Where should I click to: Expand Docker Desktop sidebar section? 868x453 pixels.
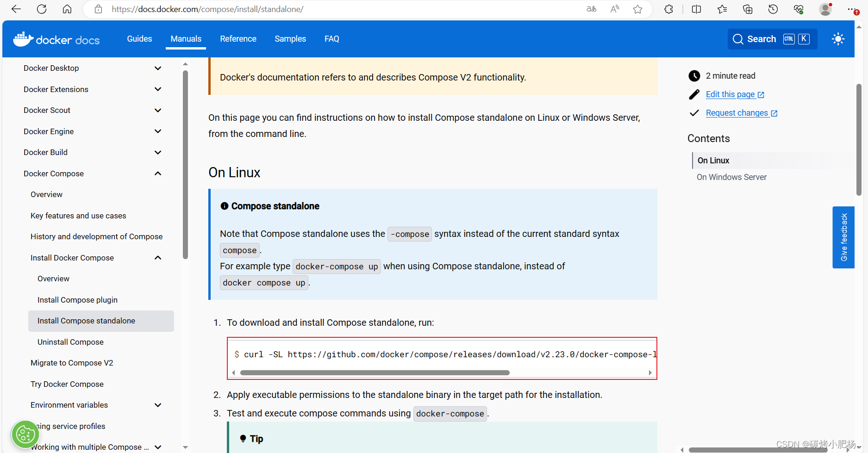coord(158,68)
